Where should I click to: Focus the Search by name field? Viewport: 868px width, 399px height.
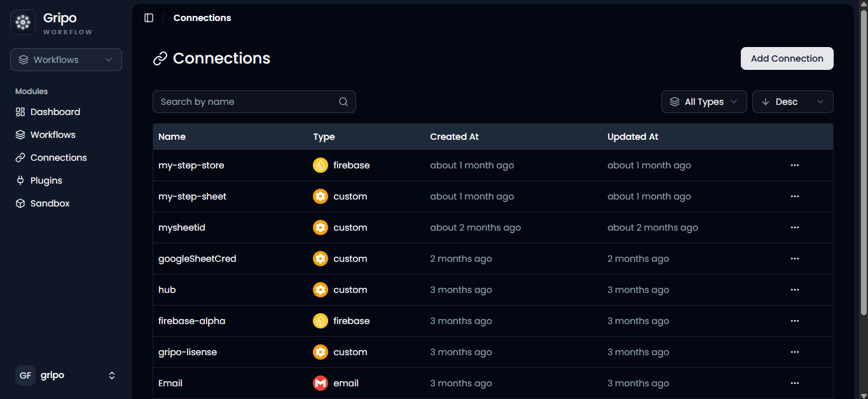(254, 102)
